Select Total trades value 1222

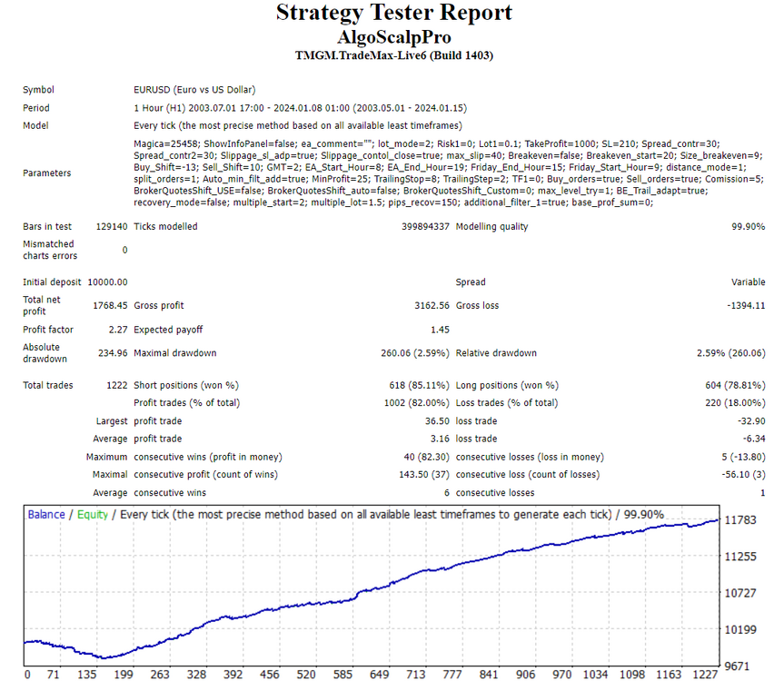pyautogui.click(x=117, y=385)
